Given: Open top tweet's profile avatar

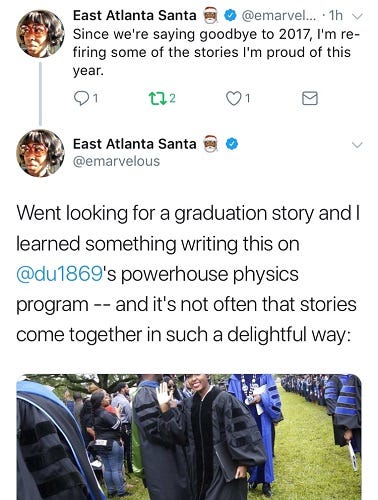Looking at the screenshot, I should (40, 33).
